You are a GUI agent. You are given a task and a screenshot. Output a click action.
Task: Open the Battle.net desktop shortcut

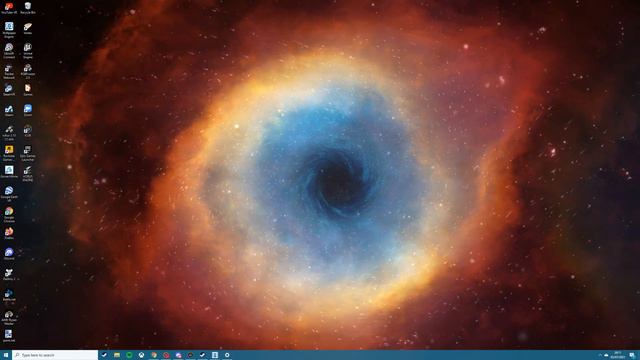9,295
